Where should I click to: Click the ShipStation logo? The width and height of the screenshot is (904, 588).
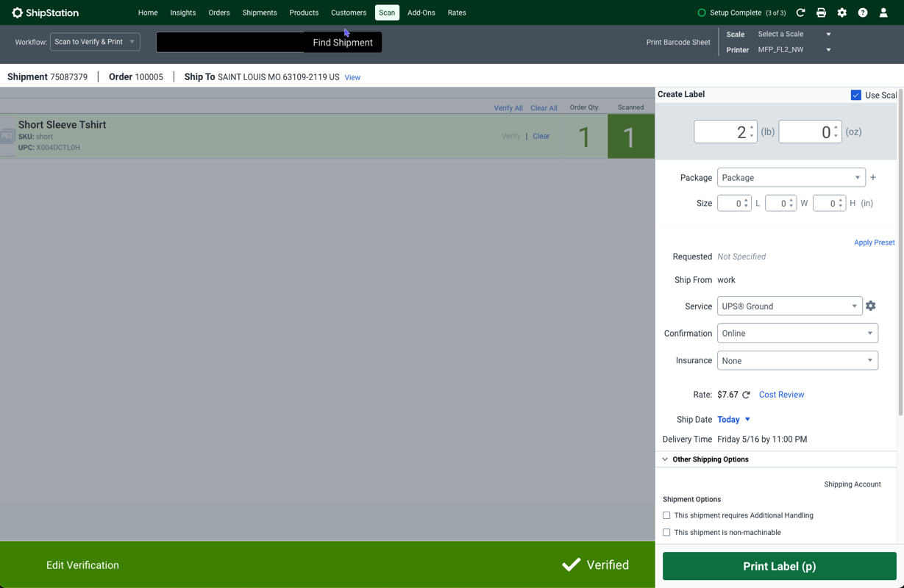pos(46,12)
